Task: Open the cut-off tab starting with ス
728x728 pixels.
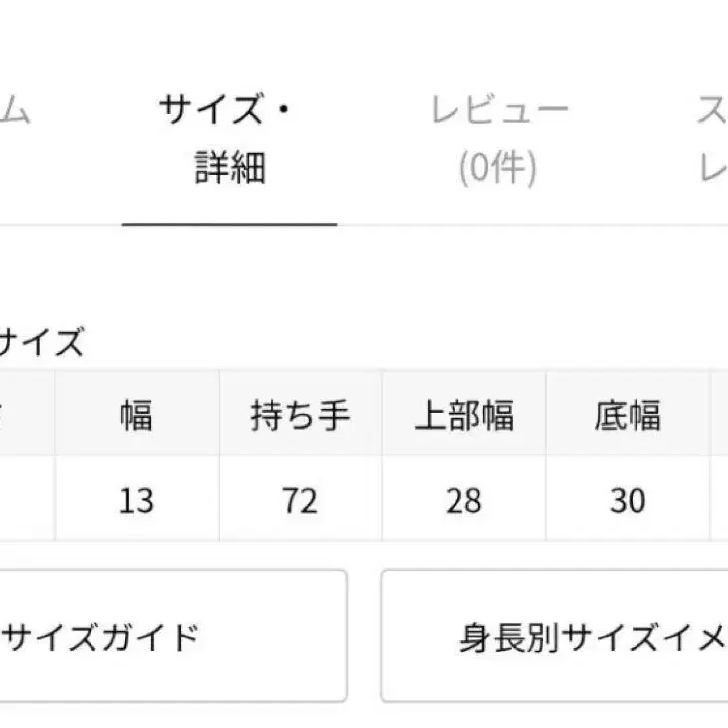Action: pyautogui.click(x=711, y=140)
